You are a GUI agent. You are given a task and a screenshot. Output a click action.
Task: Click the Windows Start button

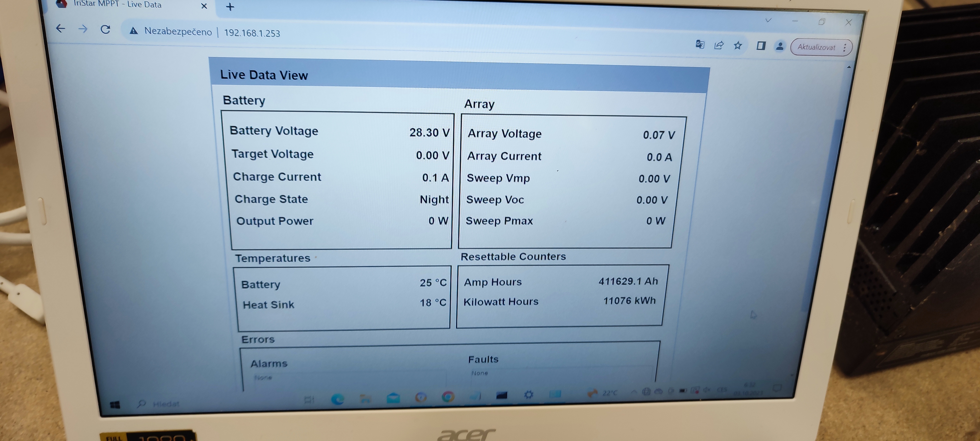115,404
